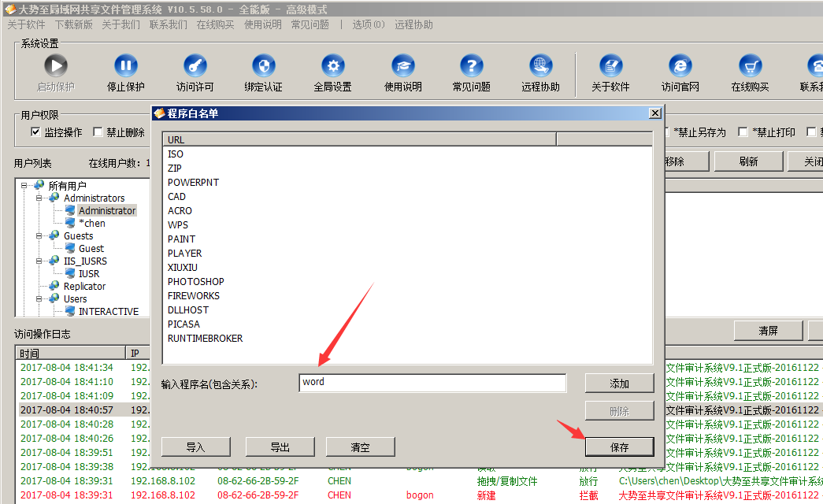
Task: Enable the 禁止删除 checkbox
Action: [98, 132]
